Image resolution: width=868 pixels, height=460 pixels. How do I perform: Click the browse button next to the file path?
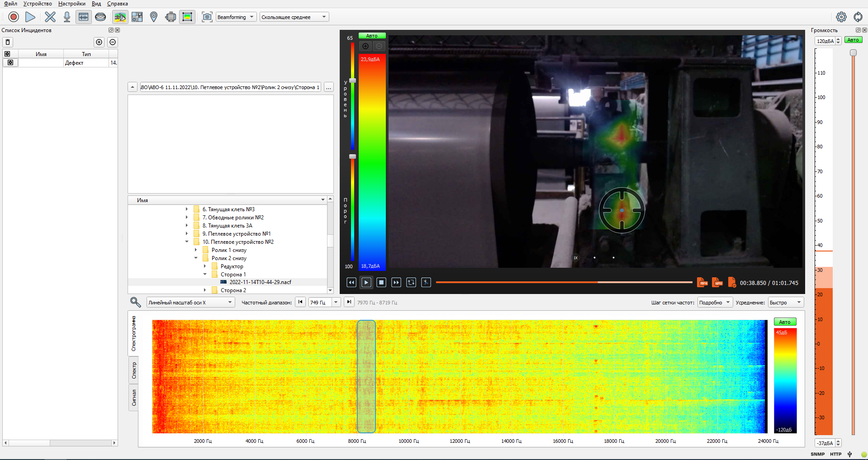click(x=329, y=87)
